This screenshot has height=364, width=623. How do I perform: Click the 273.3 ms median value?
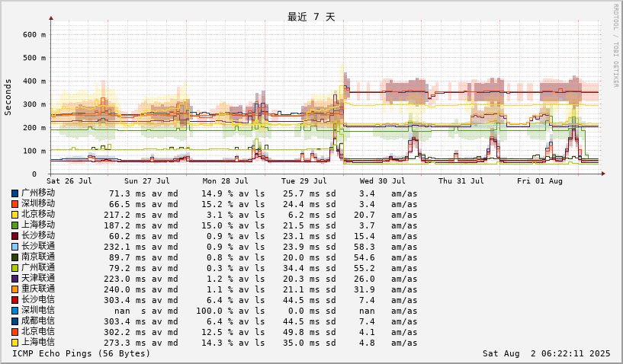[125, 343]
